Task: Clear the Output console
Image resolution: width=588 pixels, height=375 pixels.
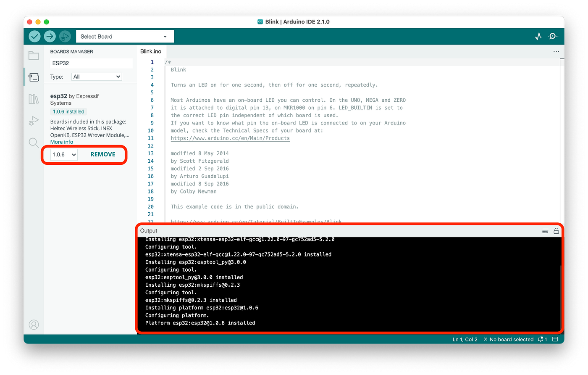Action: (545, 230)
